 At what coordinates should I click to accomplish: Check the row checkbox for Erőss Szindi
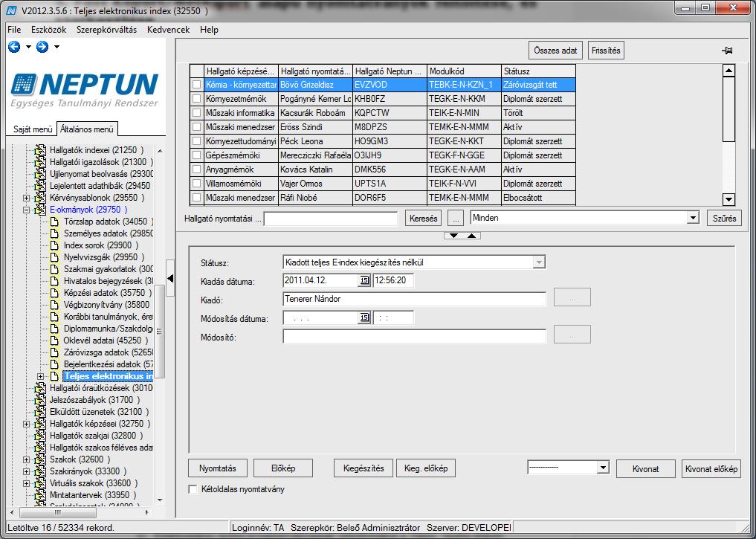197,127
